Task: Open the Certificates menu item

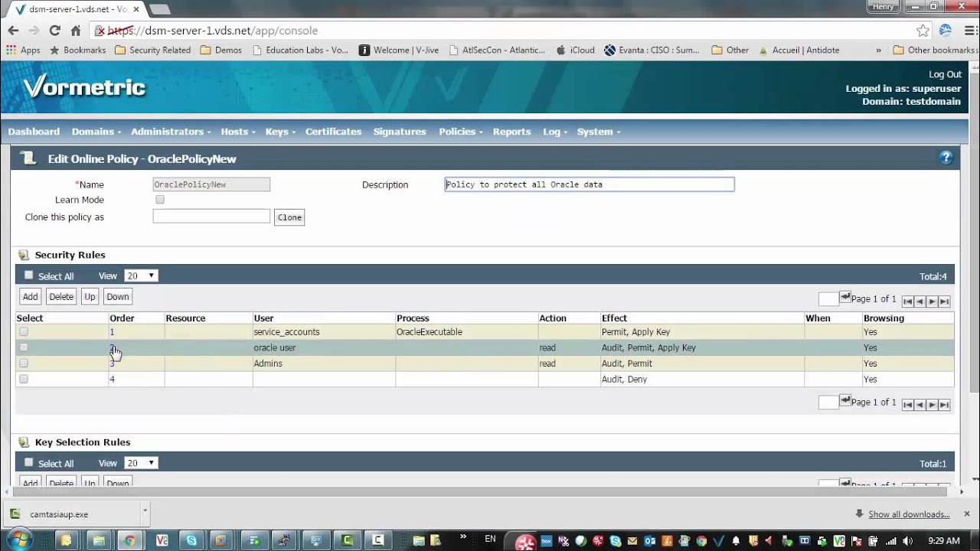Action: 333,132
